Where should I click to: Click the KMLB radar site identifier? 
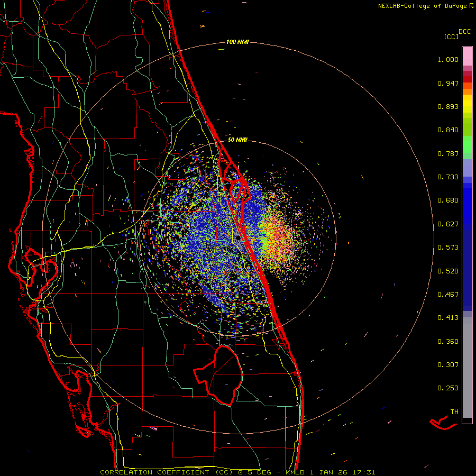295,472
